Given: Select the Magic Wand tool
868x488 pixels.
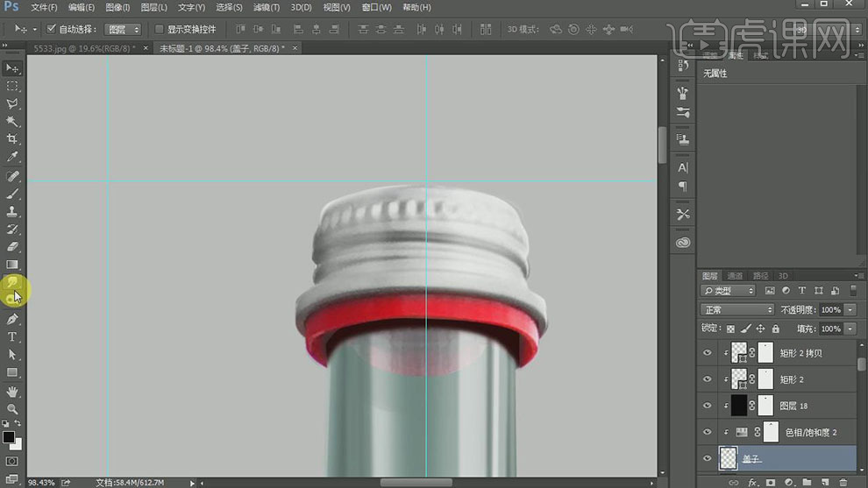Looking at the screenshot, I should (12, 121).
